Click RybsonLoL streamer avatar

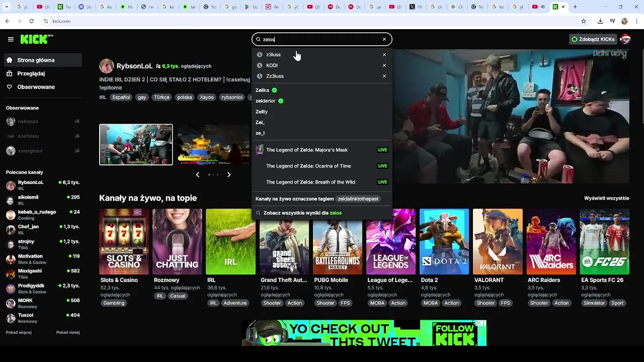point(107,66)
